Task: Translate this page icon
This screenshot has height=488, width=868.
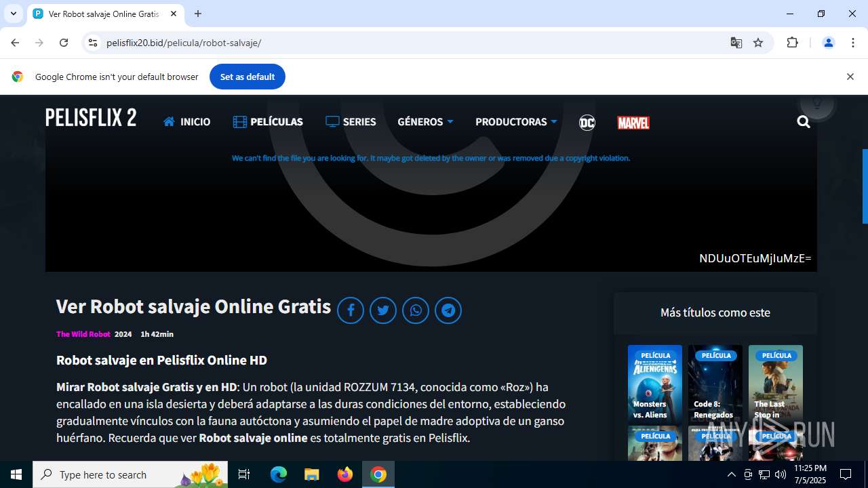Action: click(736, 43)
